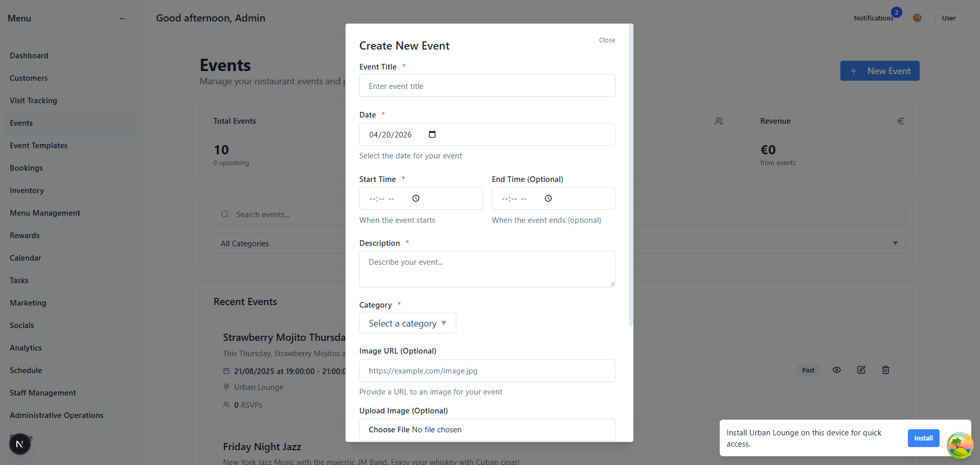The height and width of the screenshot is (465, 980).
Task: Click the Revenue euro icon
Action: [x=901, y=121]
